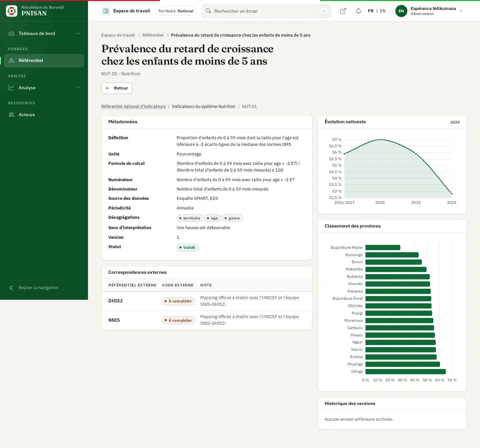Click the territoire disaggregation tag
The height and width of the screenshot is (448, 480).
coord(190,218)
